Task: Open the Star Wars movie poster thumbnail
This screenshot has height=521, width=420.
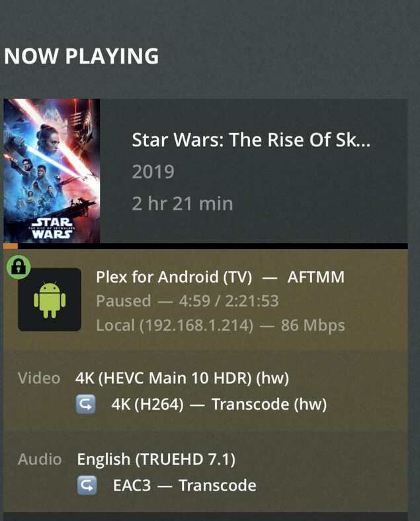Action: (x=52, y=171)
